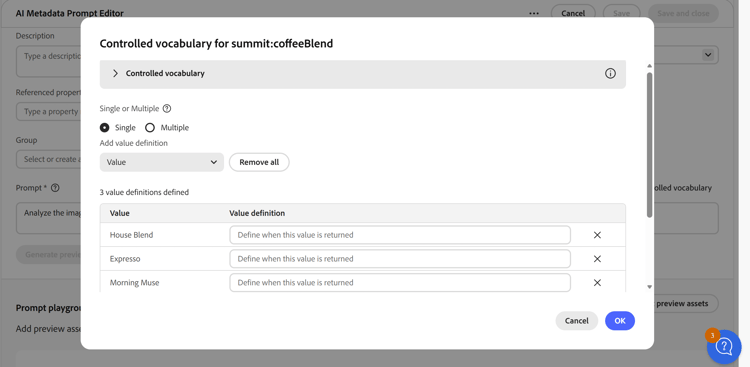The width and height of the screenshot is (750, 367).
Task: Click the House Blend value cell
Action: (132, 235)
